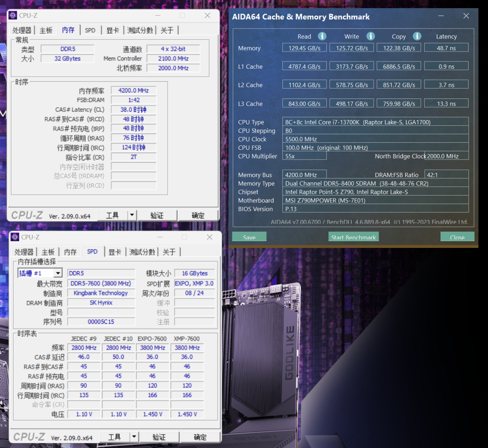
Task: Click Memory Write value 125.72 GB/s
Action: point(352,48)
